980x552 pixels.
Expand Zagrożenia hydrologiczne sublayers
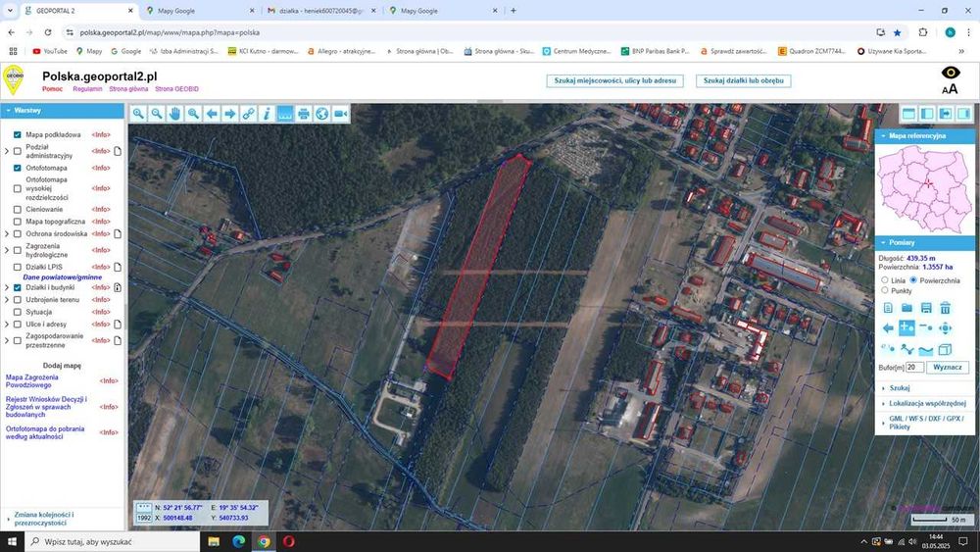pyautogui.click(x=7, y=250)
